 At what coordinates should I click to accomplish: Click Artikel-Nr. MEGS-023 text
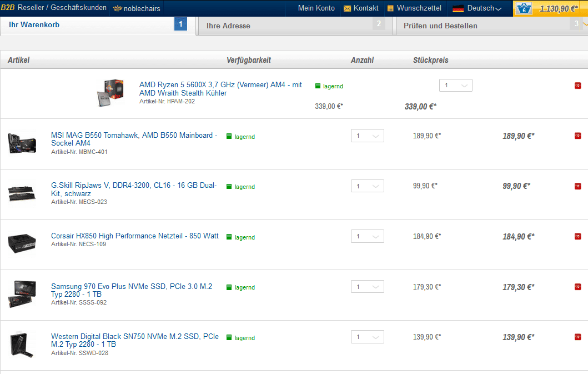[79, 202]
